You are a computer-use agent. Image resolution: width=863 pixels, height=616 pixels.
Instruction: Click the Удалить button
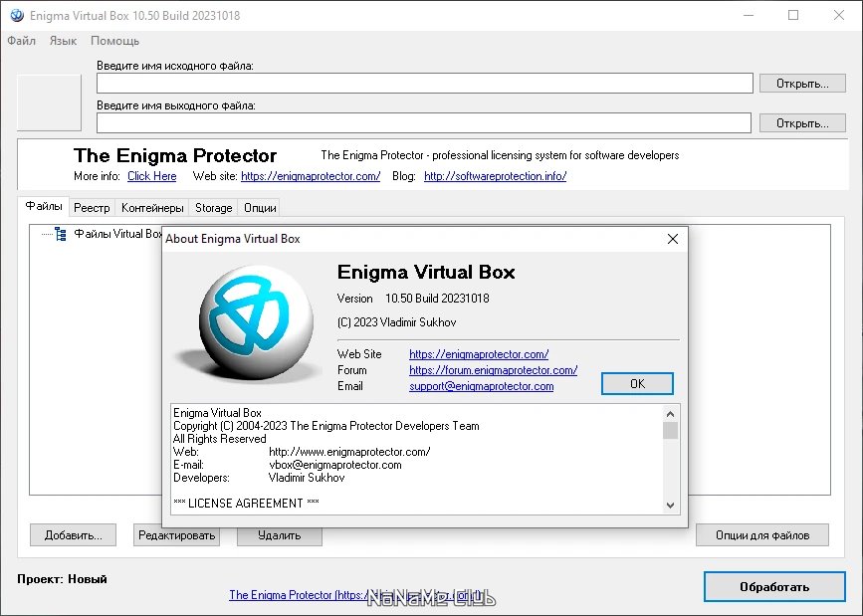point(280,535)
